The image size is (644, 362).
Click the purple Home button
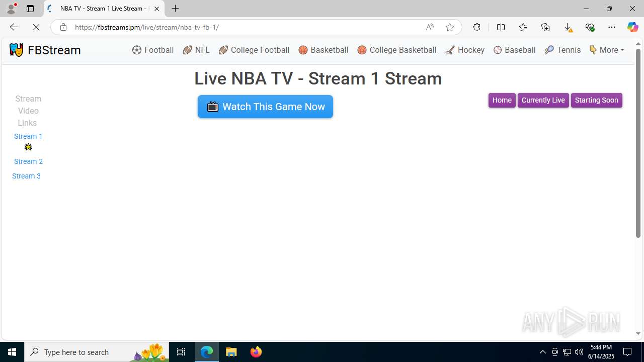pyautogui.click(x=502, y=100)
